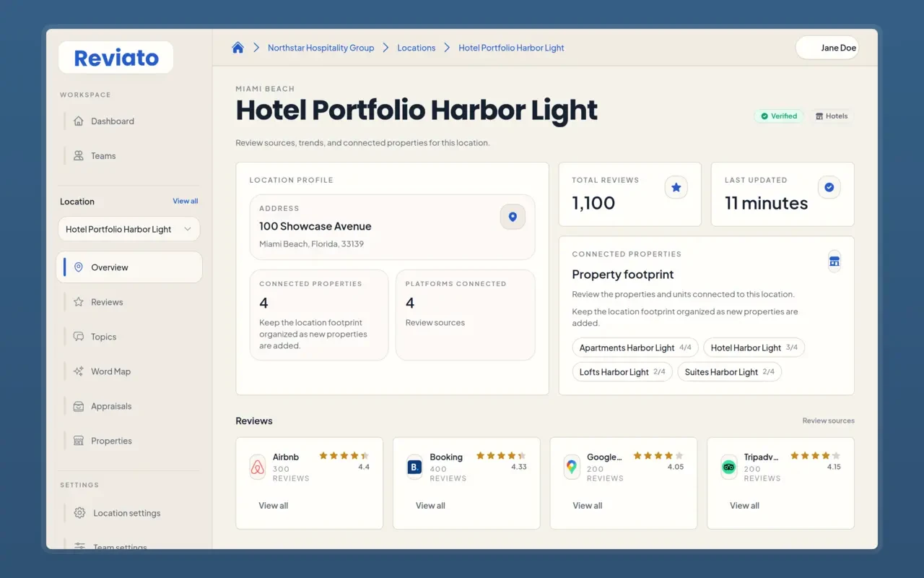Click Northstar Hospitality Group breadcrumb link
Image resolution: width=924 pixels, height=578 pixels.
[321, 48]
